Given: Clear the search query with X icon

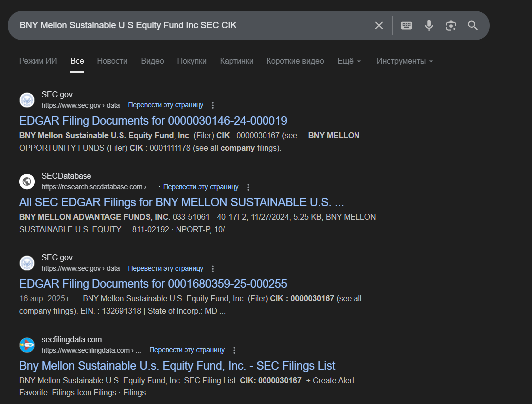Looking at the screenshot, I should 379,25.
